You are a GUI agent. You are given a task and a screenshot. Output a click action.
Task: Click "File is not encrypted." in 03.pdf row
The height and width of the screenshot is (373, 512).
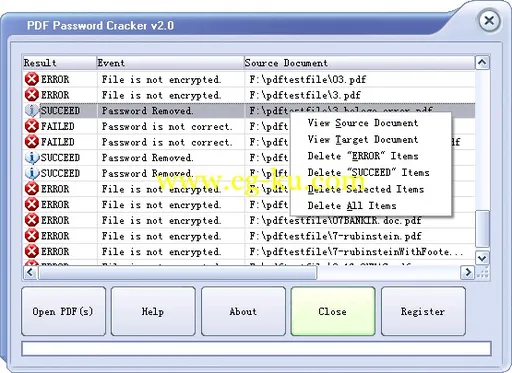[161, 79]
